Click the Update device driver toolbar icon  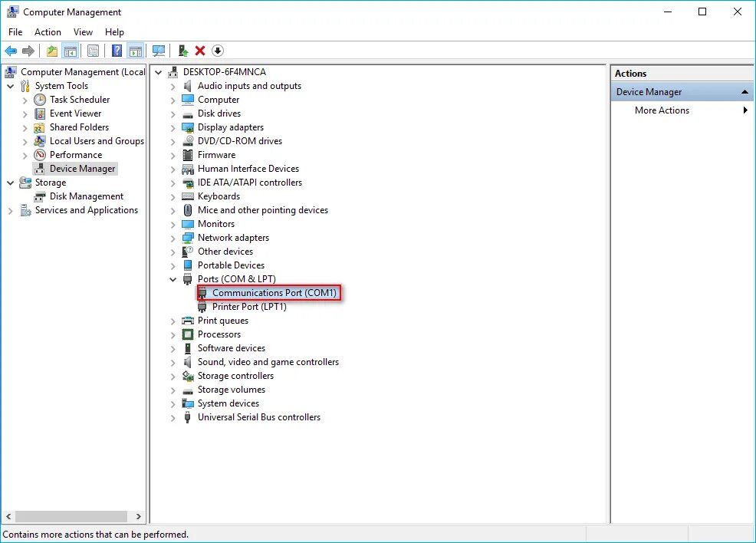click(182, 51)
